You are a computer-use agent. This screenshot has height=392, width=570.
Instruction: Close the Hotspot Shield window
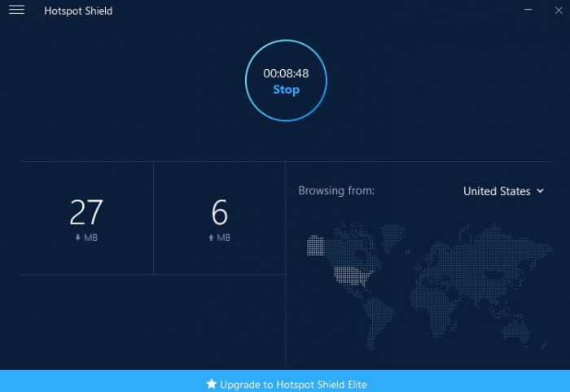point(559,10)
